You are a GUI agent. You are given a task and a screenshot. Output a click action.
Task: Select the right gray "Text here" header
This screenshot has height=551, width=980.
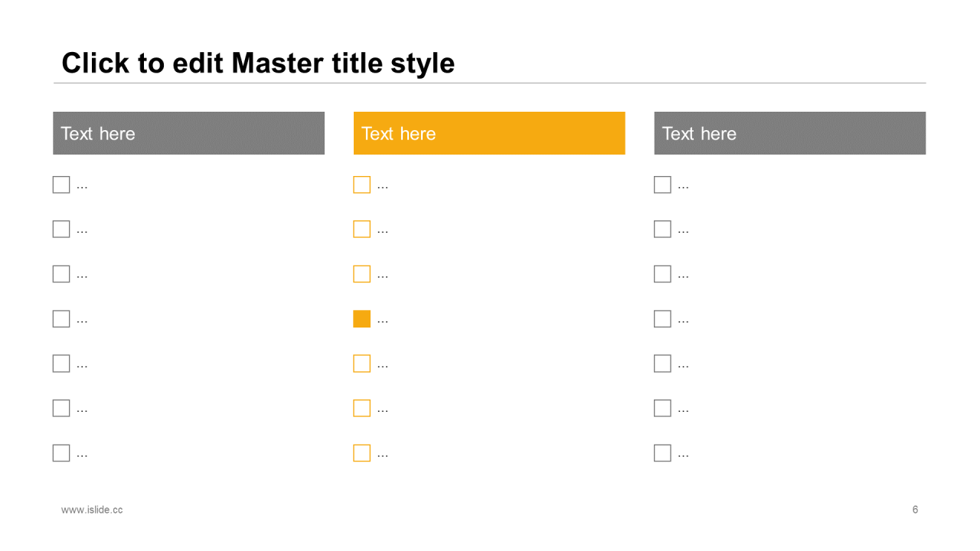789,133
